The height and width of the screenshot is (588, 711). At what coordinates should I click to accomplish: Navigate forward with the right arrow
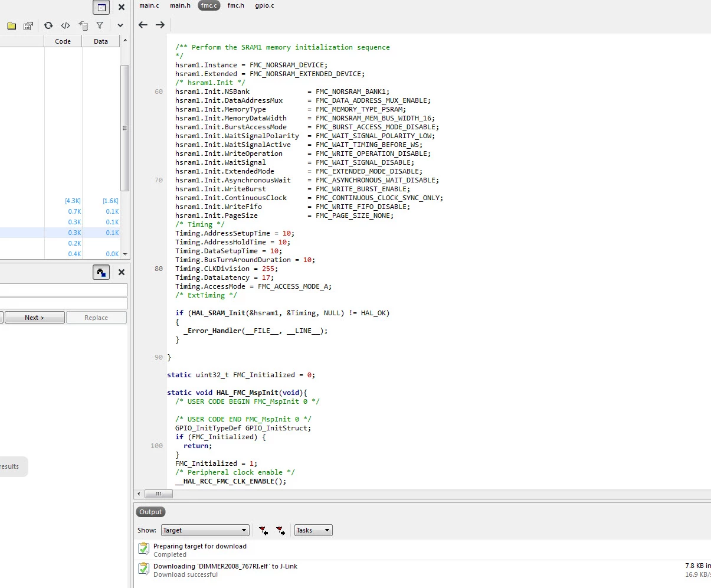(x=160, y=25)
